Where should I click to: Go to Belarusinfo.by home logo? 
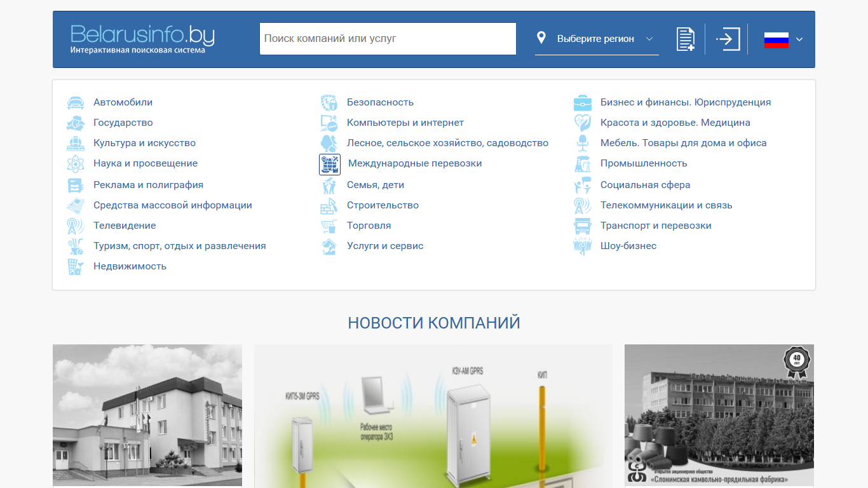pyautogui.click(x=142, y=39)
